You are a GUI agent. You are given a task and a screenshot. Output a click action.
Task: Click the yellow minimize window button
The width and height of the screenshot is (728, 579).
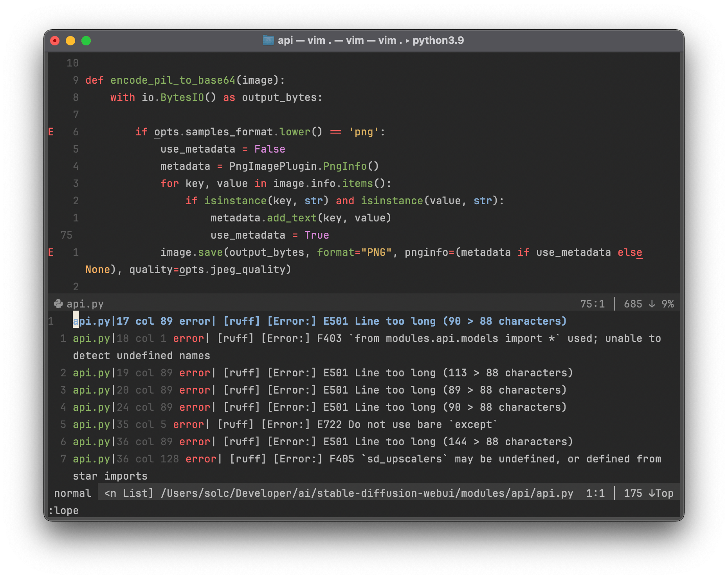pyautogui.click(x=70, y=41)
